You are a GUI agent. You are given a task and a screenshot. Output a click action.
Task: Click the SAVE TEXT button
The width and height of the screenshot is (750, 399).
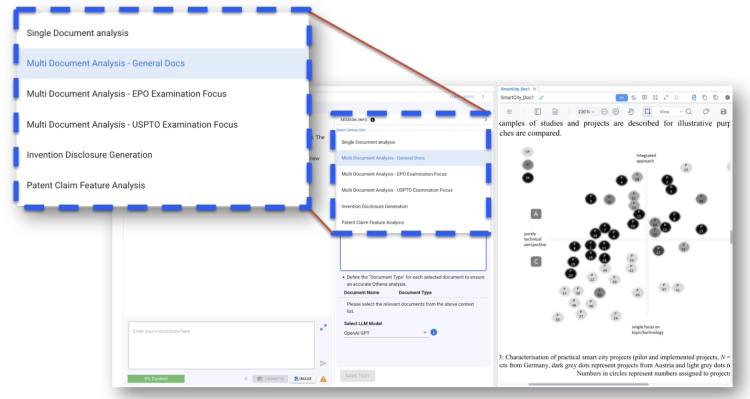tap(358, 376)
